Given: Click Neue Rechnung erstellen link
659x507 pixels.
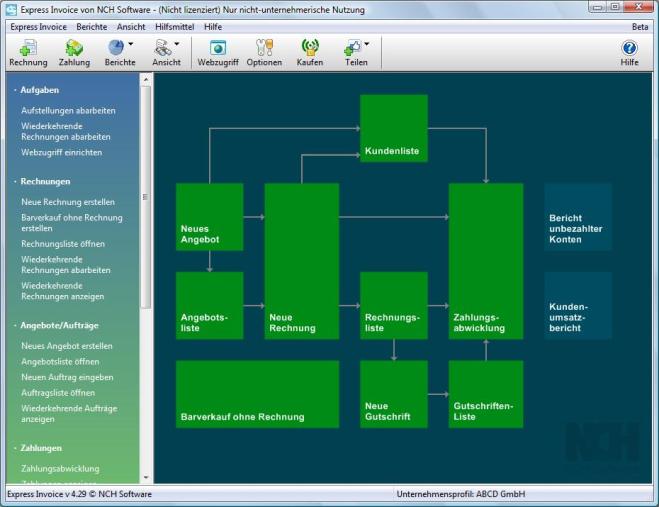Looking at the screenshot, I should [68, 202].
